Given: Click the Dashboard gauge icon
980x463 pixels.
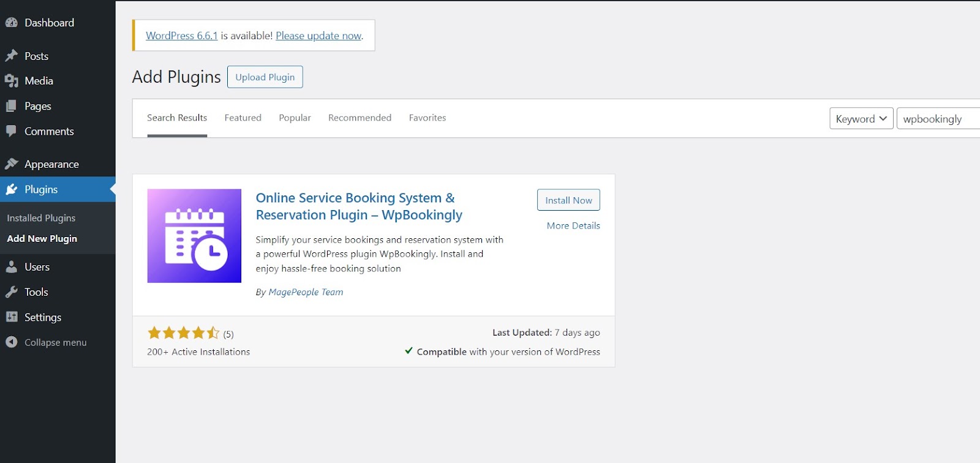Looking at the screenshot, I should (12, 23).
